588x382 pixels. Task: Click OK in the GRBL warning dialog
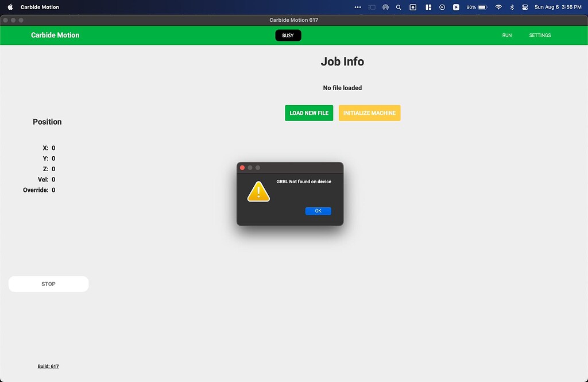coord(318,211)
